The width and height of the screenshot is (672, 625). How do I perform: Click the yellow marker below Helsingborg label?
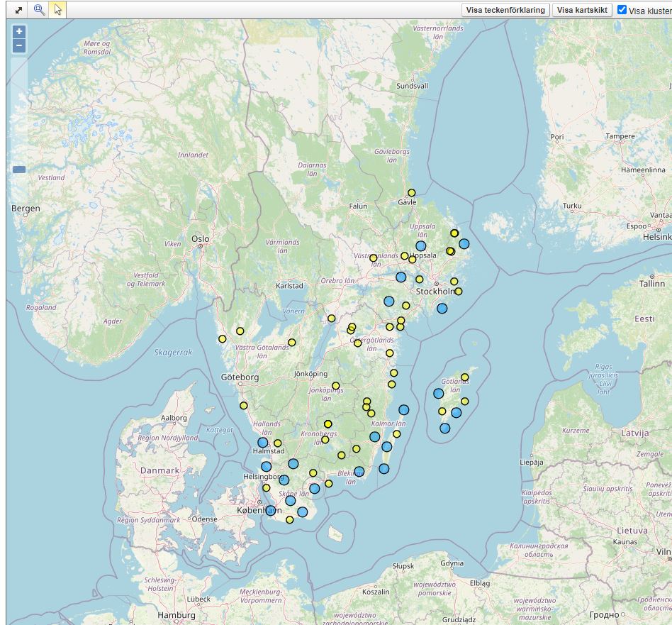pos(267,487)
